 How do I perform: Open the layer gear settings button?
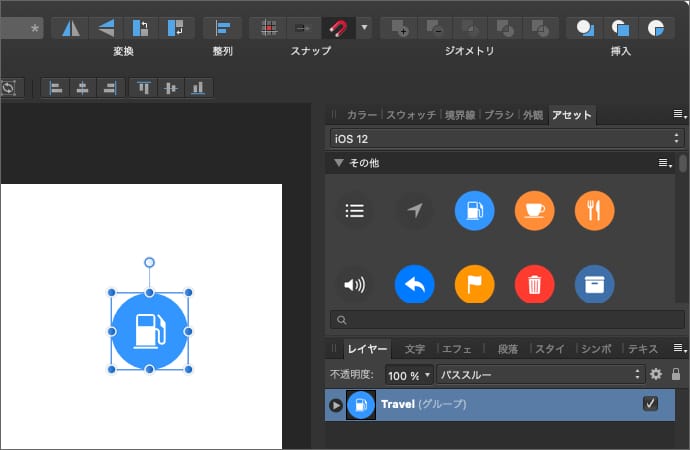click(x=656, y=374)
